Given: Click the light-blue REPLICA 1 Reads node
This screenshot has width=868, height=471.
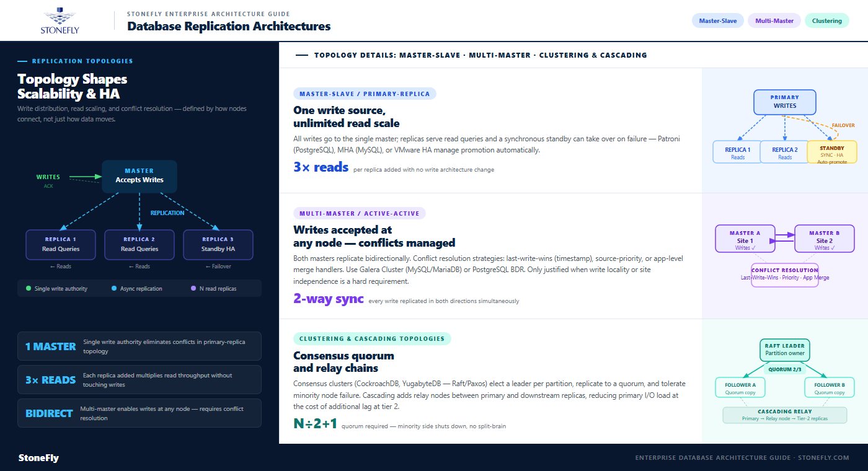Looking at the screenshot, I should click(x=738, y=152).
